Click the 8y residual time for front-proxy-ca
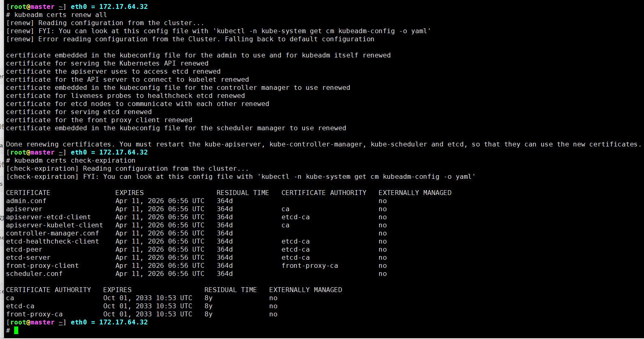The height and width of the screenshot is (339, 644). pyautogui.click(x=208, y=314)
